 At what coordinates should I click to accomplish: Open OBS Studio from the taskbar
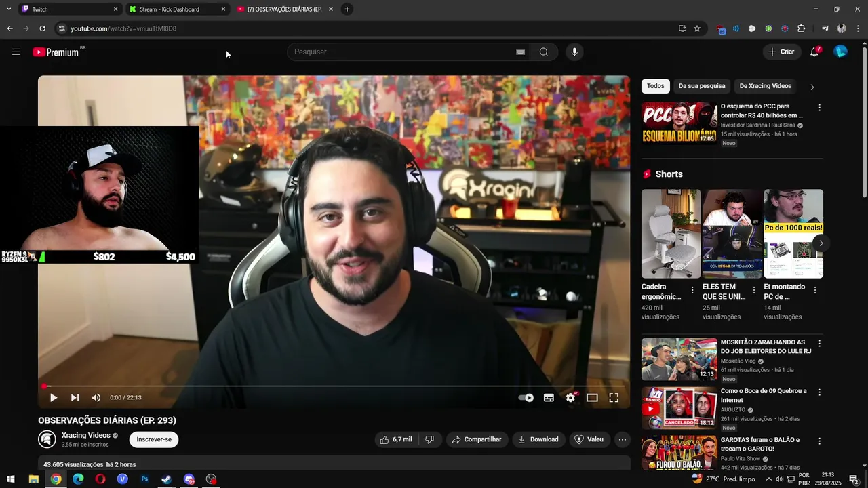click(212, 479)
